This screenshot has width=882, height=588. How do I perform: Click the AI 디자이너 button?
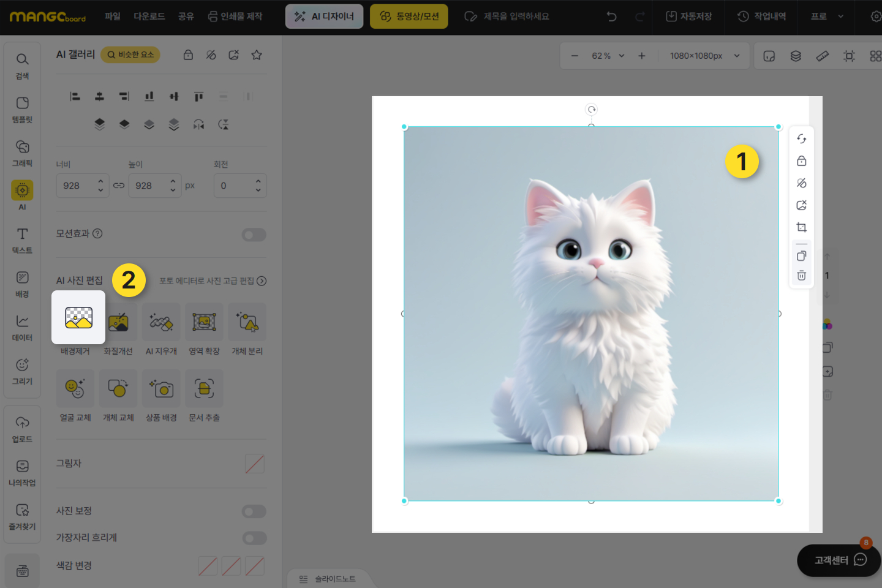point(324,17)
